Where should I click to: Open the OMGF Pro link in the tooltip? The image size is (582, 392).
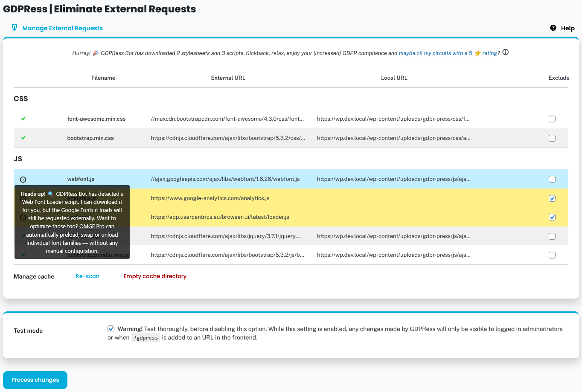(x=92, y=226)
